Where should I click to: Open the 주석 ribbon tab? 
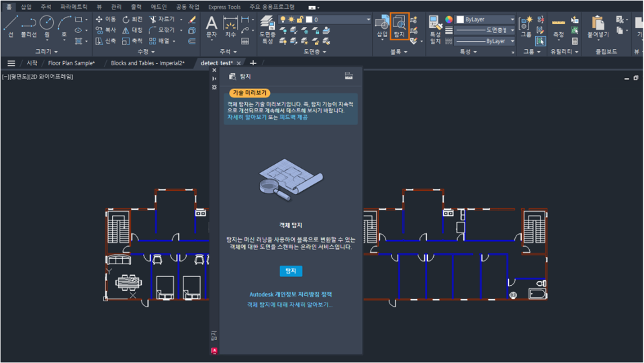(x=46, y=7)
